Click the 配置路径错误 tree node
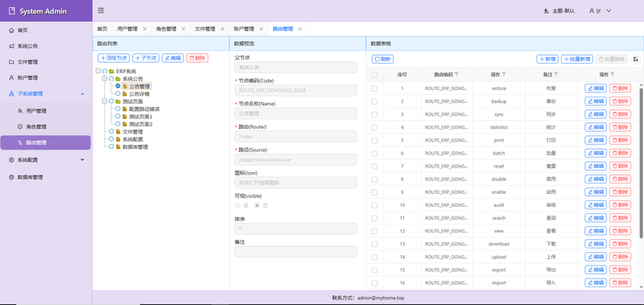Viewport: 644px width, 305px height. (x=144, y=109)
